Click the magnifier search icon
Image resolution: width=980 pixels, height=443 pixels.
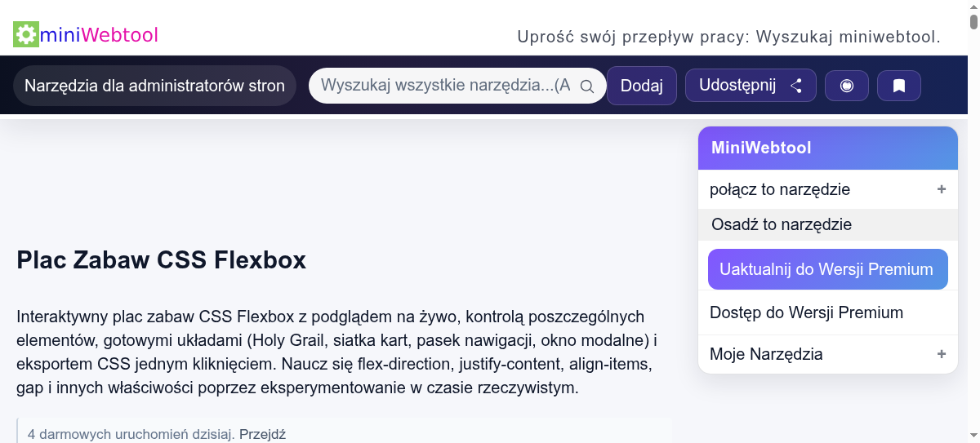click(x=586, y=86)
